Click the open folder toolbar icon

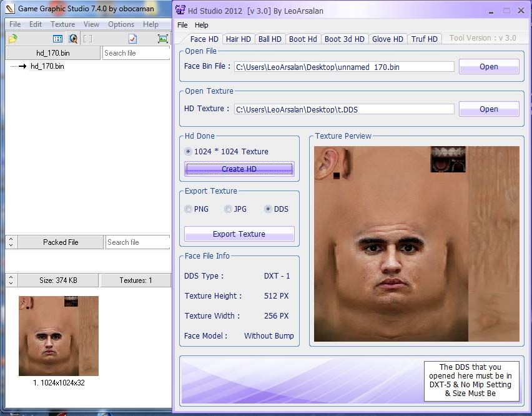[12, 39]
